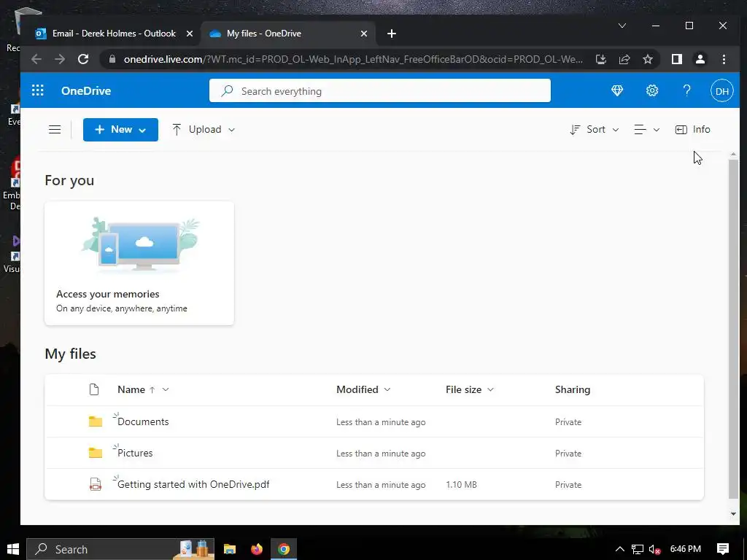The height and width of the screenshot is (560, 747).
Task: Open the Premium diamond icon
Action: pos(617,90)
